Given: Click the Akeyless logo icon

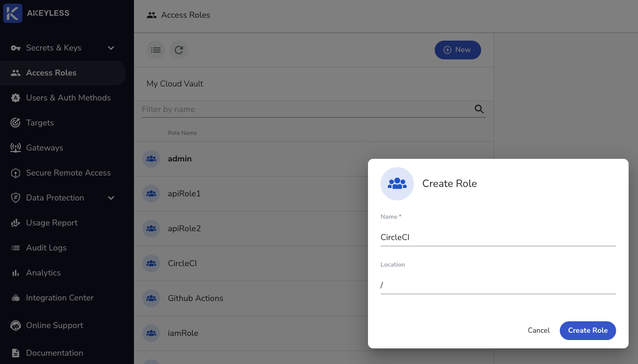Looking at the screenshot, I should coord(13,13).
